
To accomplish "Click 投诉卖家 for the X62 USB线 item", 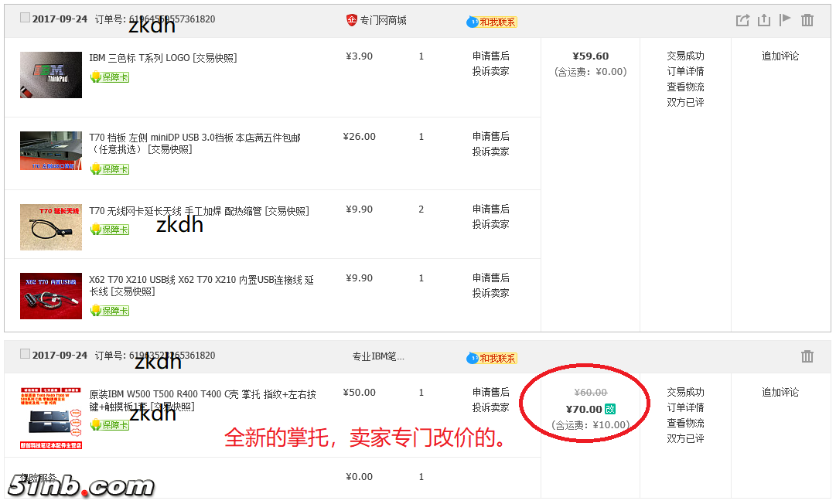I will click(x=490, y=293).
